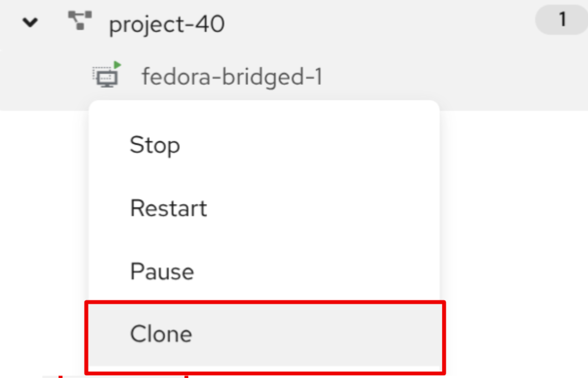Click the number 1 pill badge
The height and width of the screenshot is (378, 588).
[562, 20]
